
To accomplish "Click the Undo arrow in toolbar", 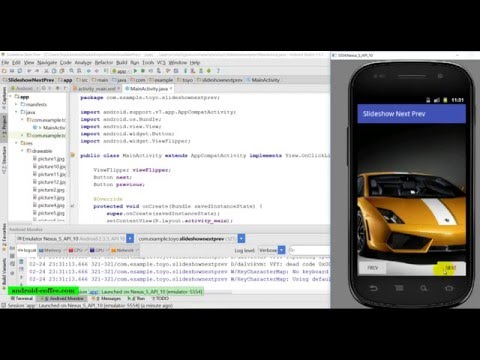I will pyautogui.click(x=29, y=71).
